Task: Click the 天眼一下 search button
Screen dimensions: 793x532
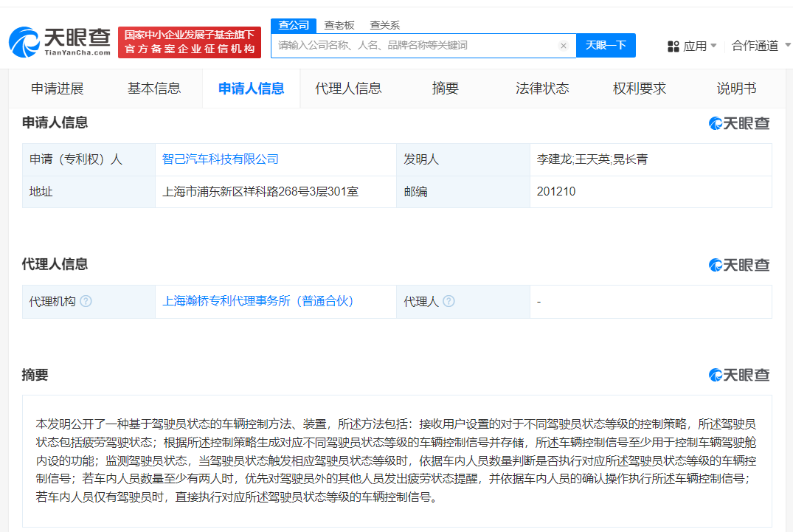Action: click(606, 45)
